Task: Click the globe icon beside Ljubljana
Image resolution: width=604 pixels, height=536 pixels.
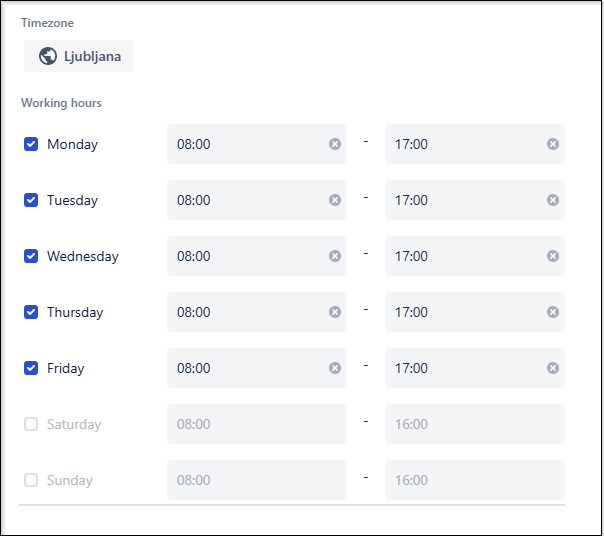Action: tap(48, 56)
